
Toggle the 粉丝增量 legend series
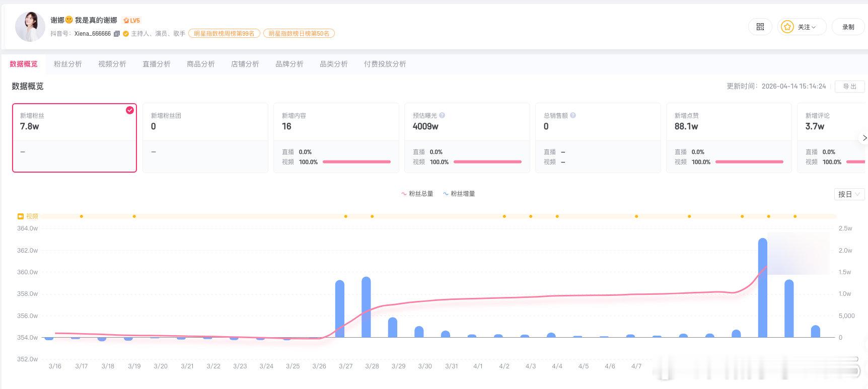[x=459, y=194]
